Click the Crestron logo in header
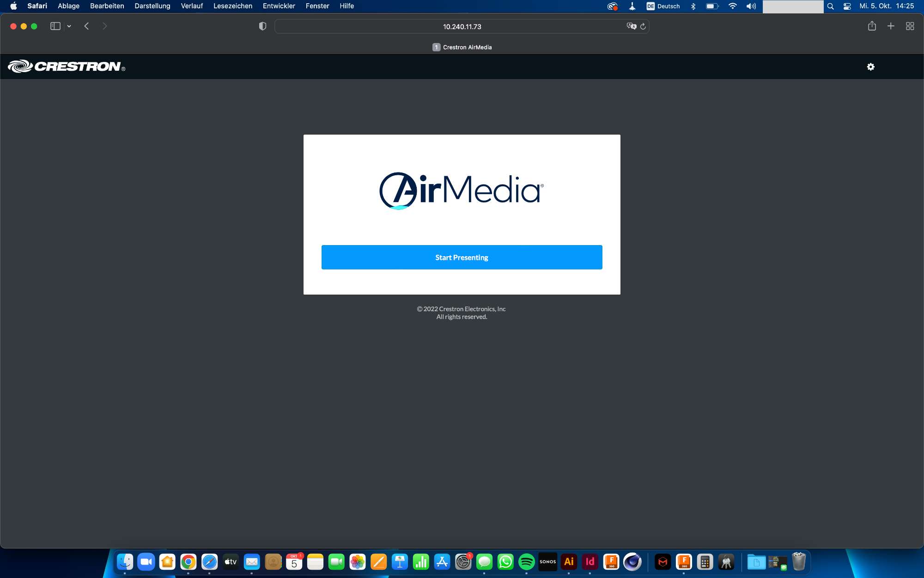Viewport: 924px width, 578px height. [67, 67]
